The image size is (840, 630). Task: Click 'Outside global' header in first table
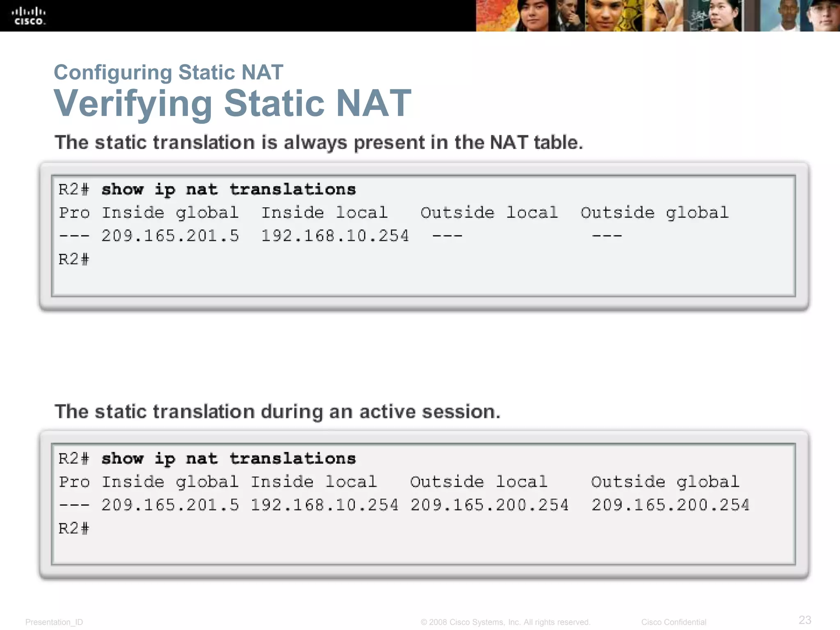pyautogui.click(x=654, y=212)
